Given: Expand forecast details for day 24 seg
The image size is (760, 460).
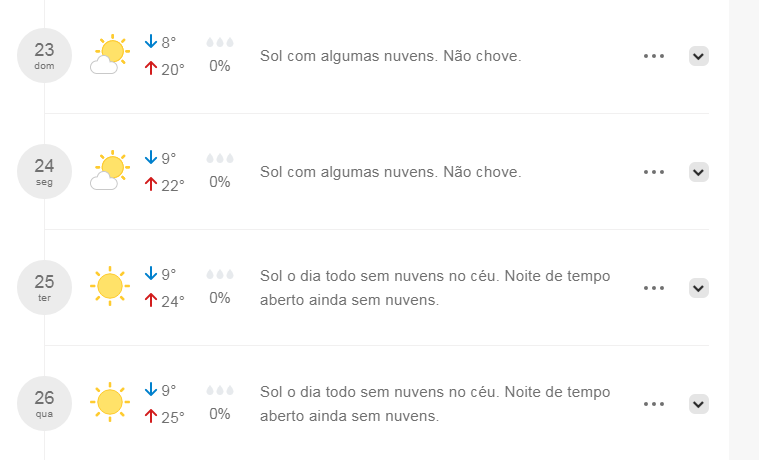Looking at the screenshot, I should tap(698, 172).
